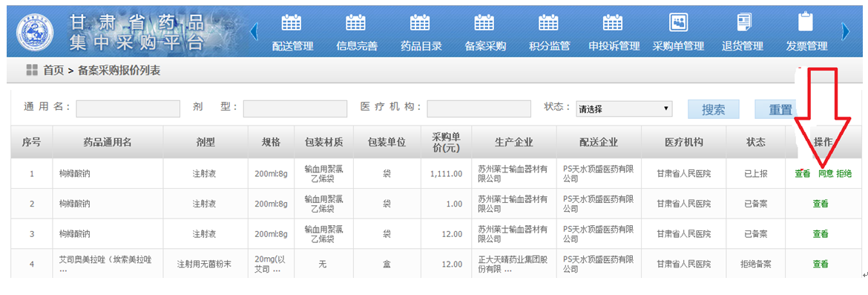Click 查看 link in row 4
The width and height of the screenshot is (868, 295).
click(821, 264)
